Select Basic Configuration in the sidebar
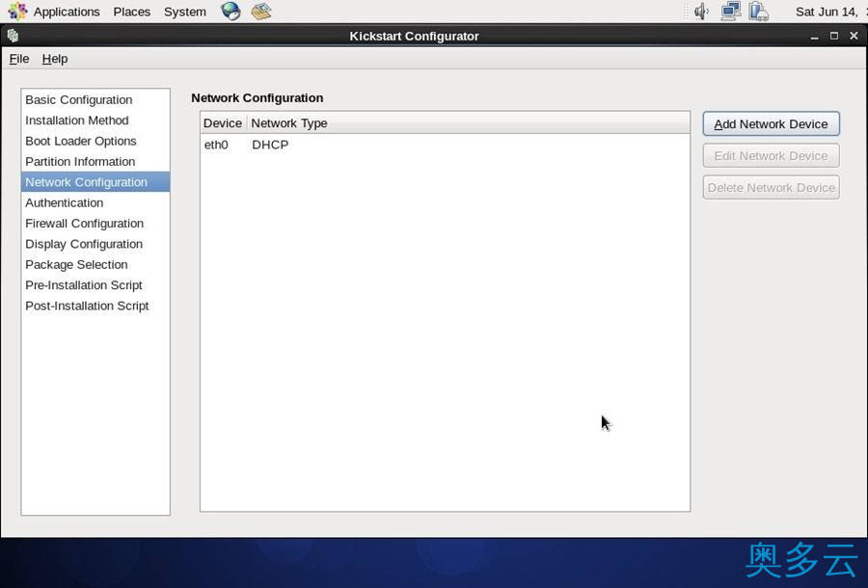Viewport: 868px width, 588px height. click(x=95, y=100)
